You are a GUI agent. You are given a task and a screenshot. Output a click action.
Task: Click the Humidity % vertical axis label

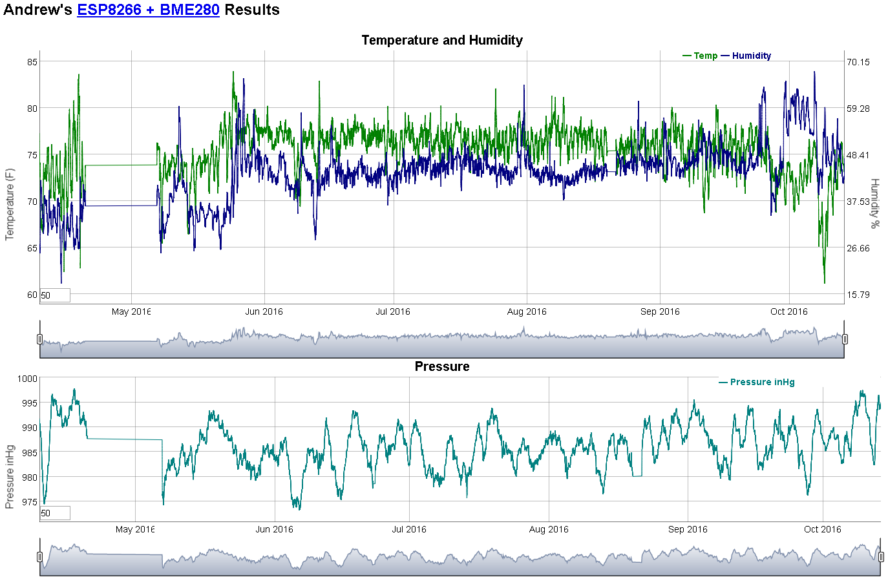[x=874, y=204]
